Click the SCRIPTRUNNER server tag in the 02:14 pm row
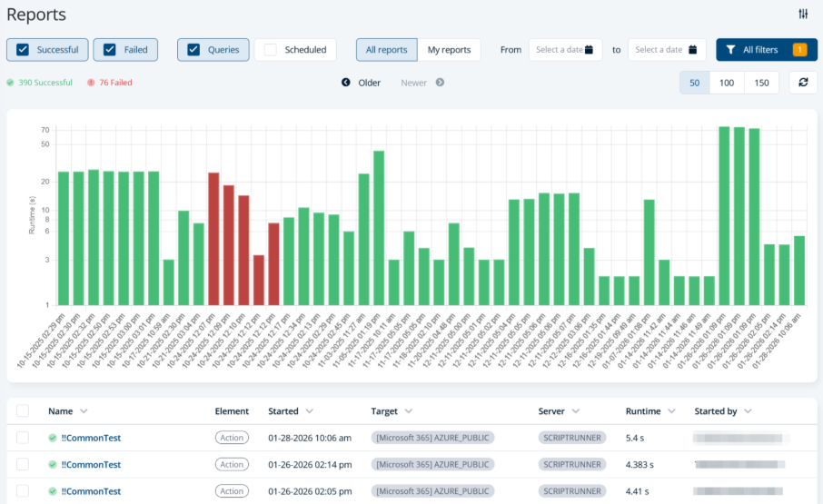Image resolution: width=823 pixels, height=504 pixels. point(572,465)
